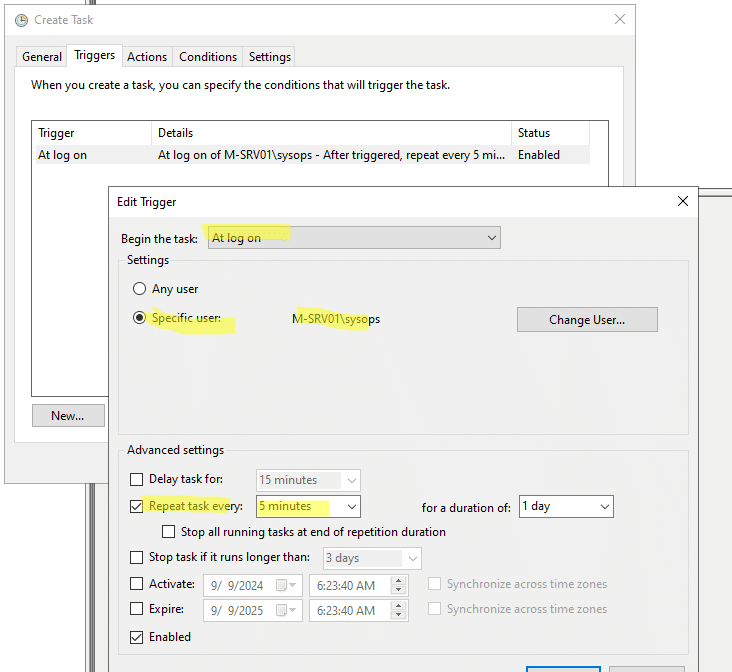The height and width of the screenshot is (672, 732).
Task: Open the 'for a duration of' dropdown
Action: [604, 507]
